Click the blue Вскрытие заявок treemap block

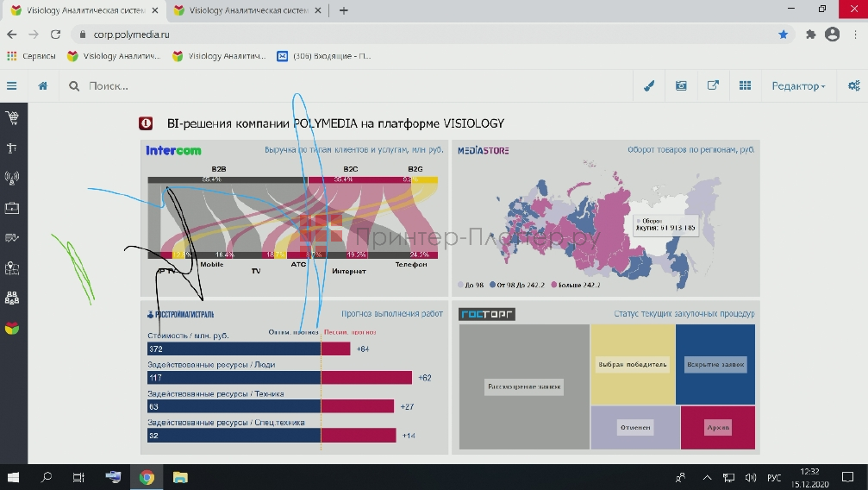[715, 364]
